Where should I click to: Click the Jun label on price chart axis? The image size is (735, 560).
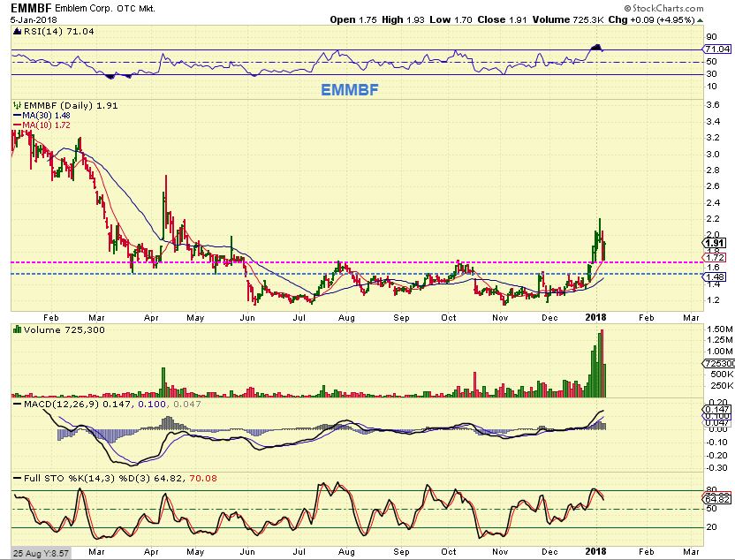click(x=247, y=318)
